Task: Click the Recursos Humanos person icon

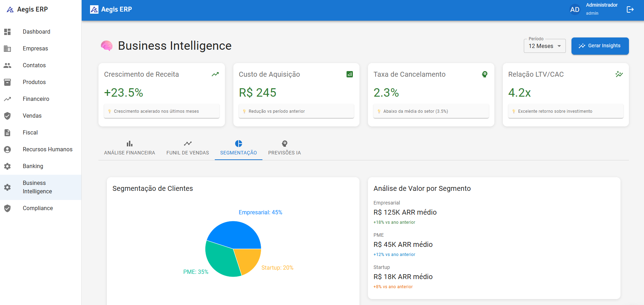Action: point(7,150)
